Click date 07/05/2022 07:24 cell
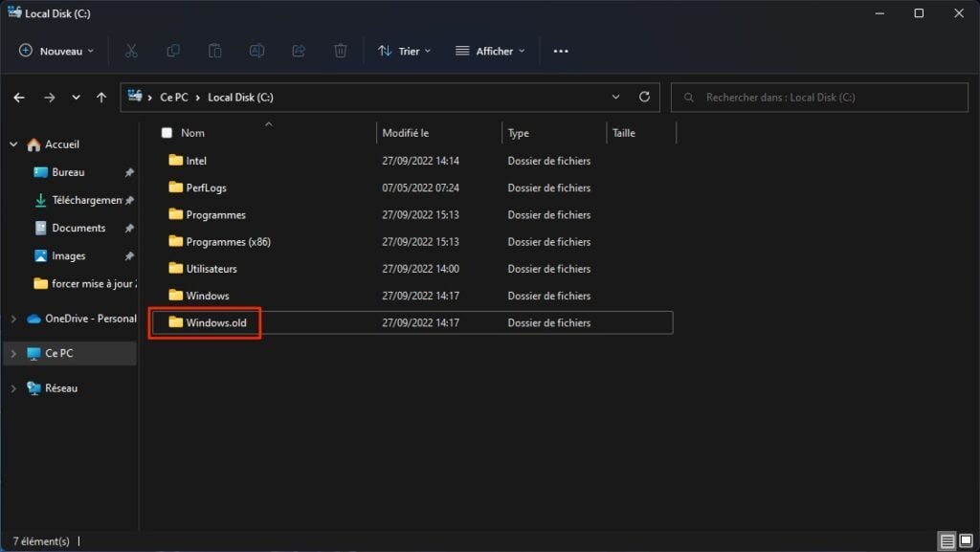Image resolution: width=980 pixels, height=552 pixels. (421, 188)
